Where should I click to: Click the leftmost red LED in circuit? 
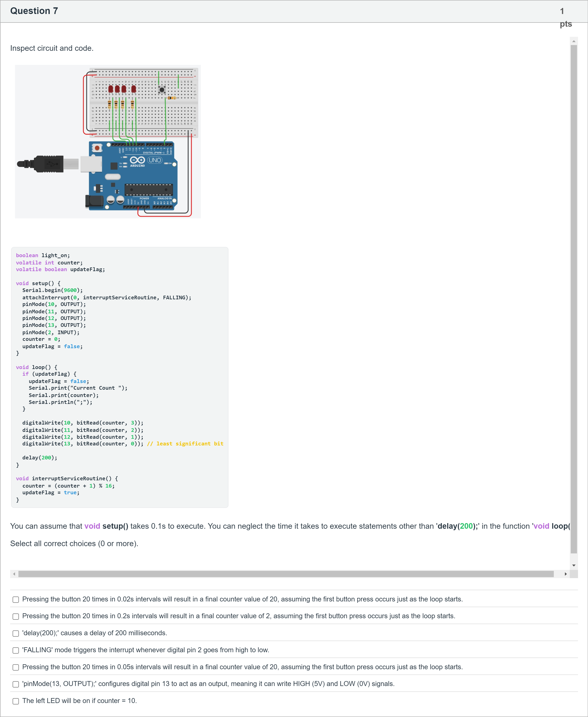(111, 89)
